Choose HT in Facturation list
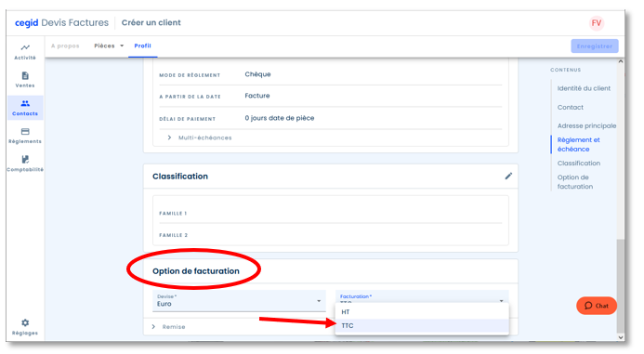Image resolution: width=644 pixels, height=354 pixels. [x=422, y=312]
